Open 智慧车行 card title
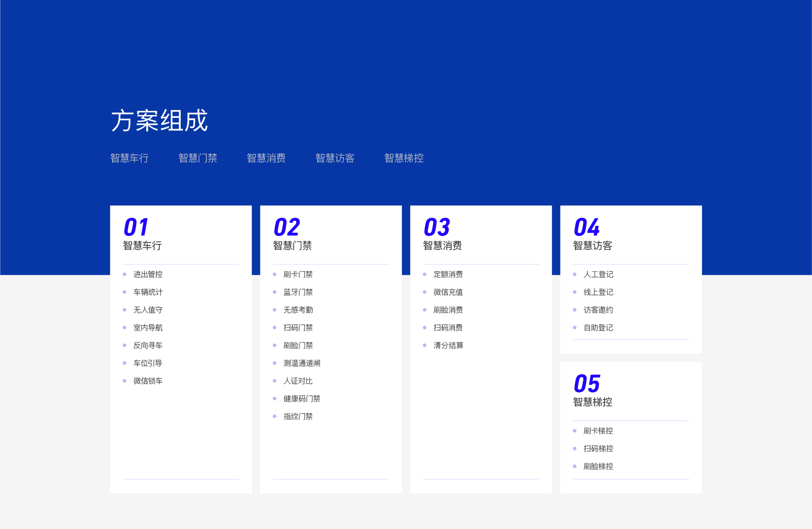 click(x=142, y=246)
